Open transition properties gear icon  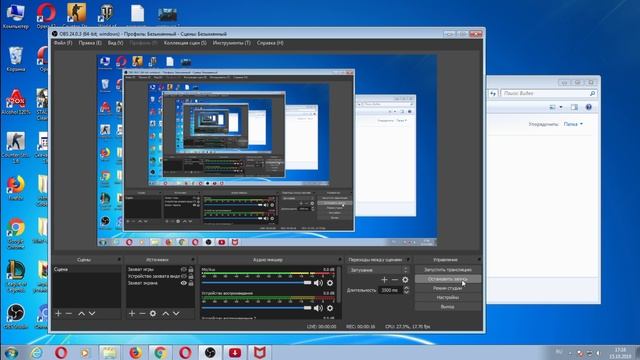click(405, 280)
